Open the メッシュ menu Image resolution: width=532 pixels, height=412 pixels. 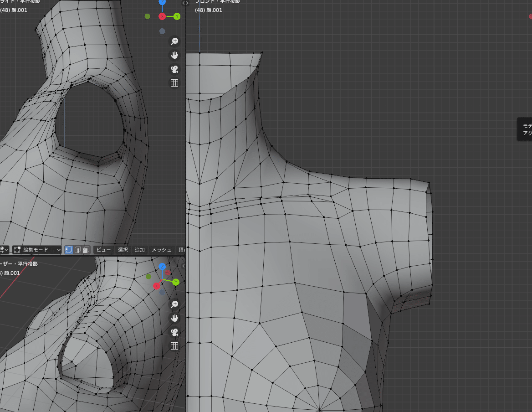[x=161, y=250]
